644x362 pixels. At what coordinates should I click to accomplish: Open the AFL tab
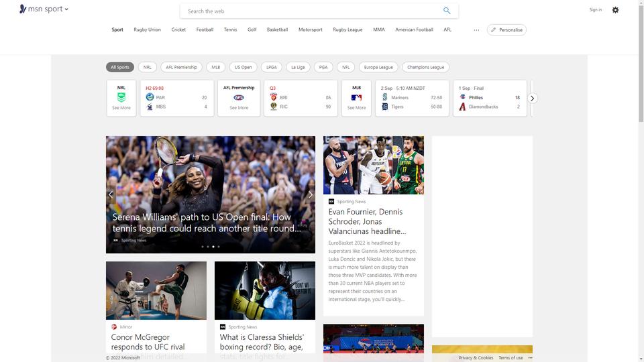[x=447, y=29]
